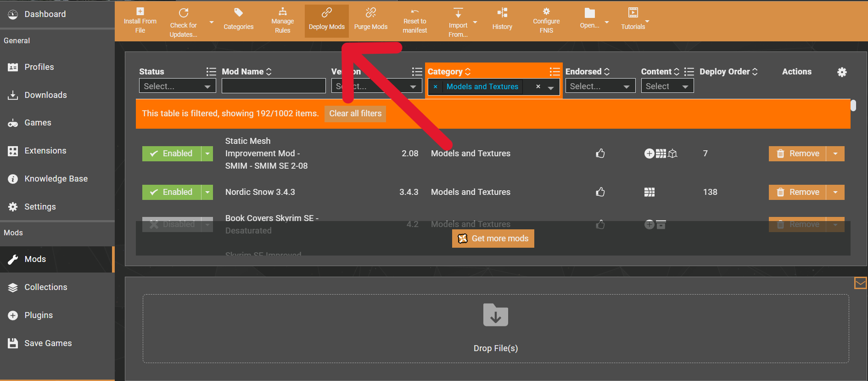Click the Mod Name filter text field
Screen dimensions: 868x381
pyautogui.click(x=274, y=86)
